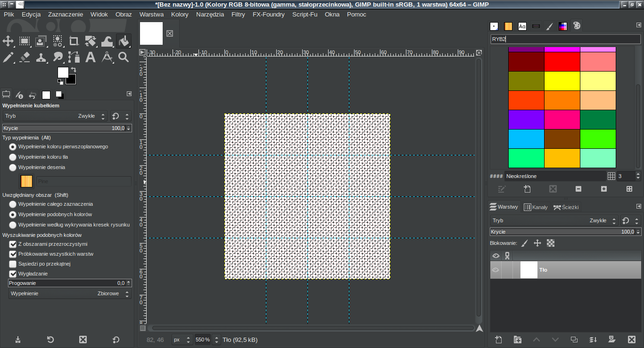644x348 pixels.
Task: Open the tool options panel configuration menu
Action: coord(129,94)
